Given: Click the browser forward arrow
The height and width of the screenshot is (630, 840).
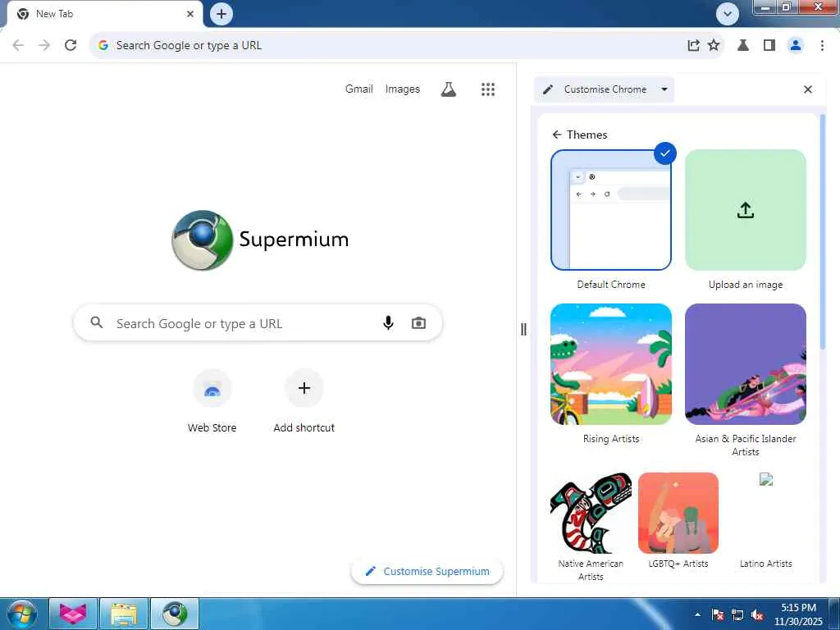Looking at the screenshot, I should [44, 46].
